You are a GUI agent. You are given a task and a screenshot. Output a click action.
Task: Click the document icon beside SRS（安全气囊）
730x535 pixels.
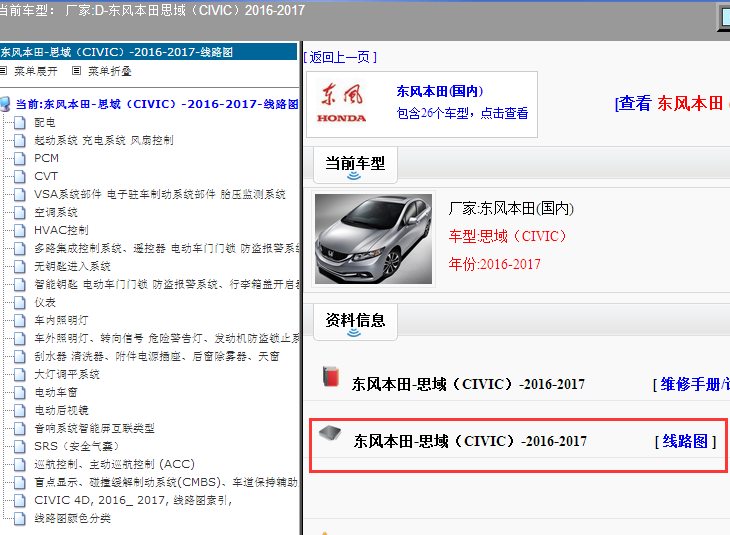[x=20, y=447]
